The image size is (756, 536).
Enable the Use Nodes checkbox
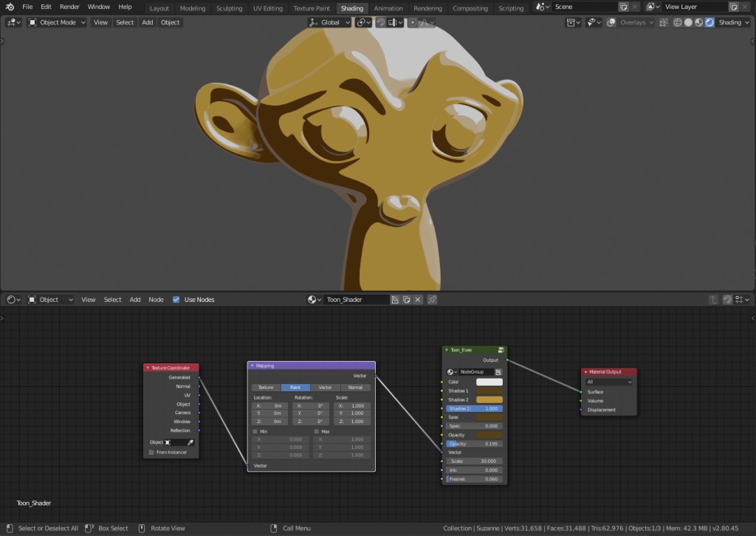point(176,300)
